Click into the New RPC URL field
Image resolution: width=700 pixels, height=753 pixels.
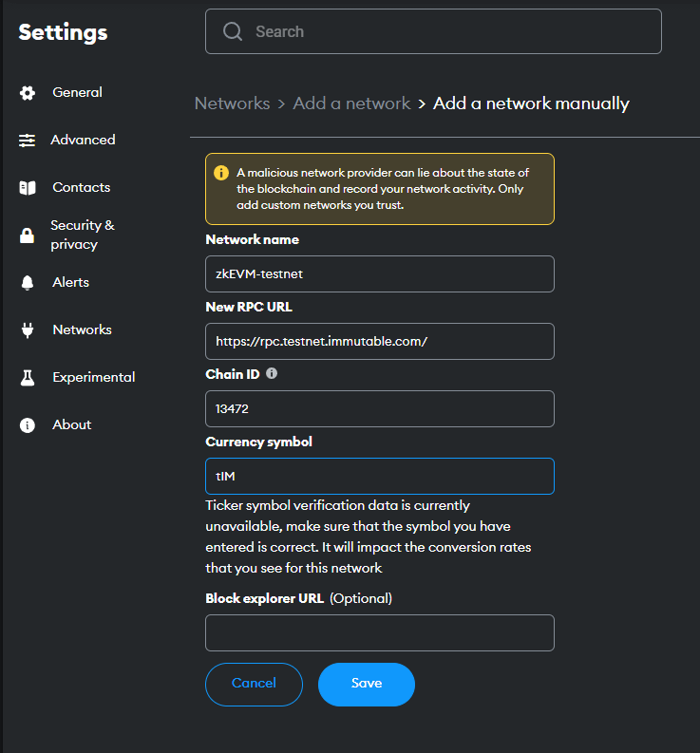[379, 341]
